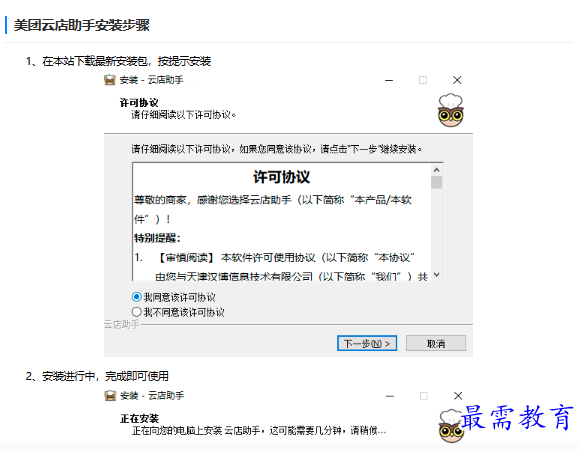
Task: Close the 正在安装 installer window
Action: click(x=458, y=396)
